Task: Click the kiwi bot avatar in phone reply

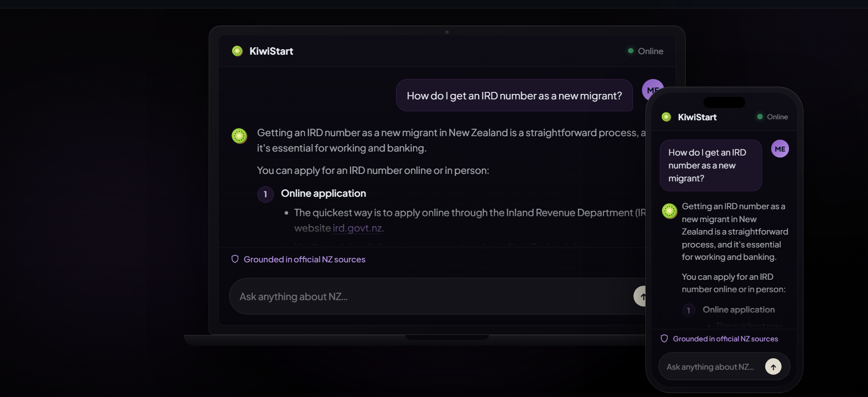Action: point(670,211)
